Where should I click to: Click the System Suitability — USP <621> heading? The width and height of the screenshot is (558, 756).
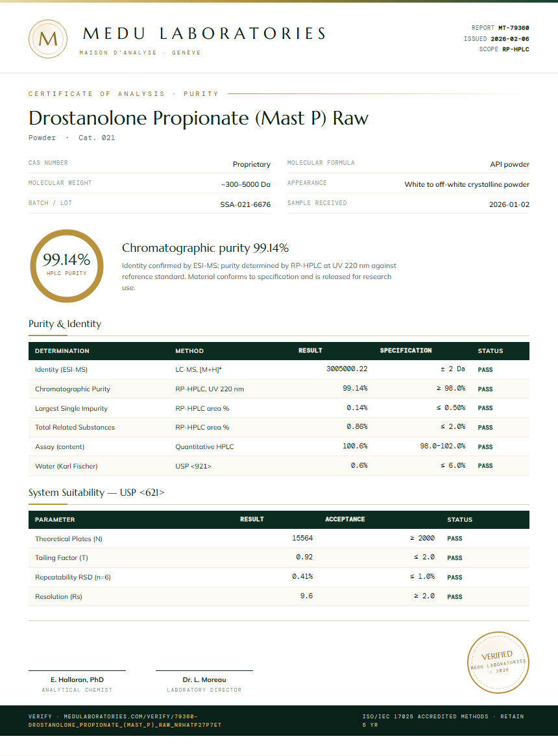[x=97, y=493]
